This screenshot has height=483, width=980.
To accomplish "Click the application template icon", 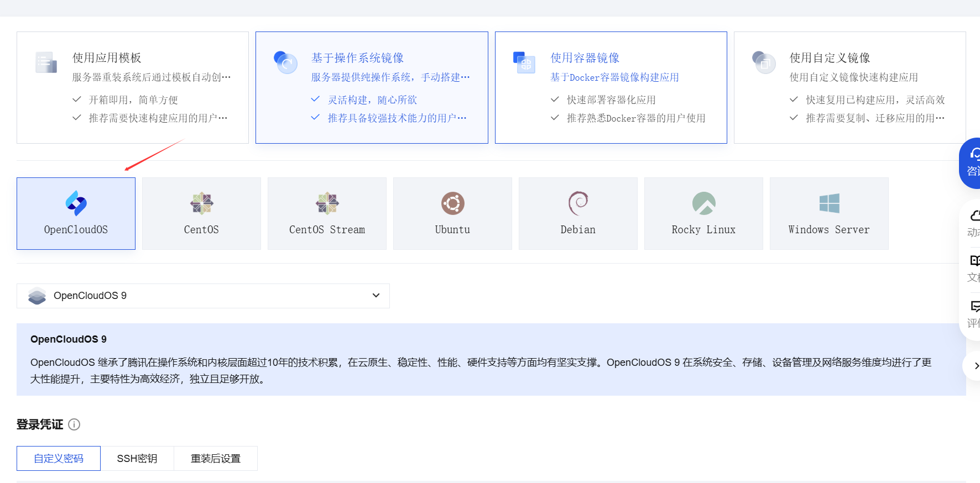I will click(x=46, y=62).
